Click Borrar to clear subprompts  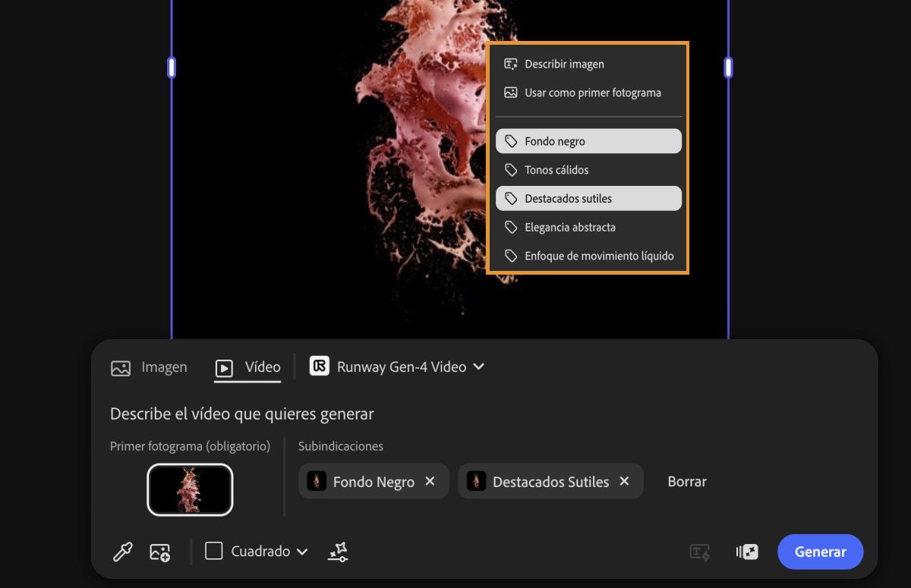pyautogui.click(x=687, y=481)
